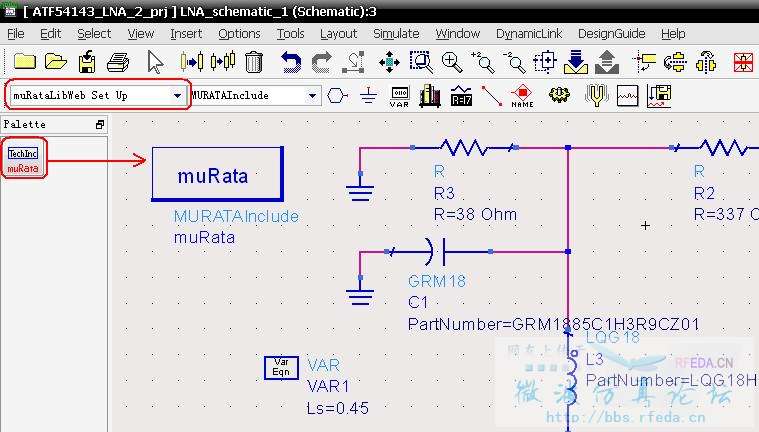759x432 pixels.
Task: Open the Insert menu
Action: pyautogui.click(x=186, y=34)
